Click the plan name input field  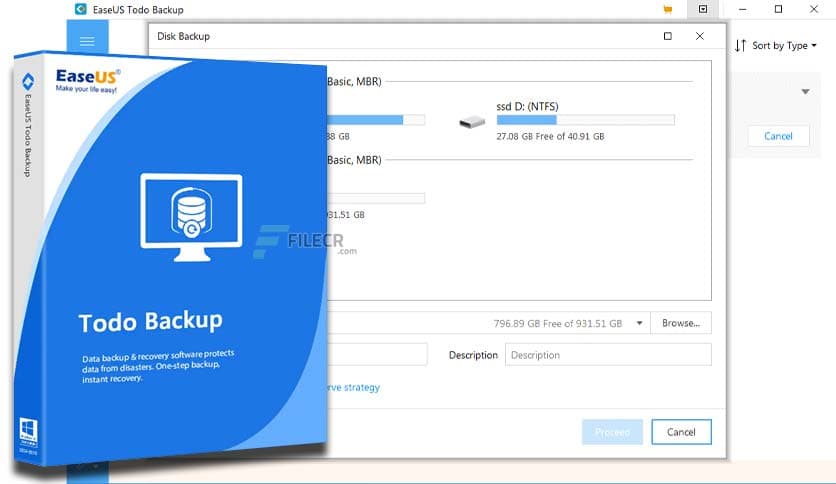coord(377,355)
